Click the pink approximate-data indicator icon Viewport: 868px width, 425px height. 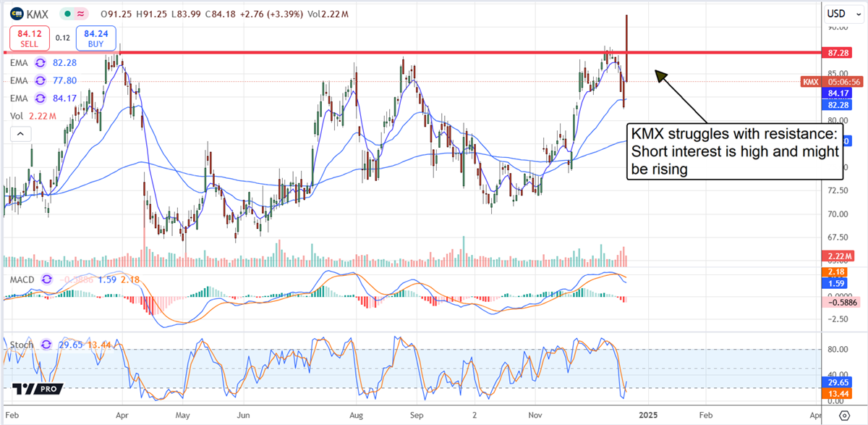pyautogui.click(x=82, y=14)
